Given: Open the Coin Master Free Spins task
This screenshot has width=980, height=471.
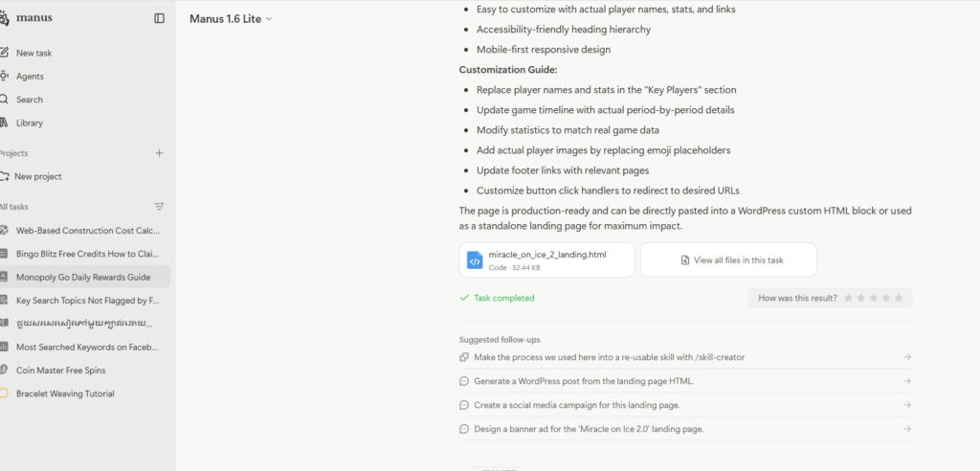Looking at the screenshot, I should pyautogui.click(x=60, y=370).
